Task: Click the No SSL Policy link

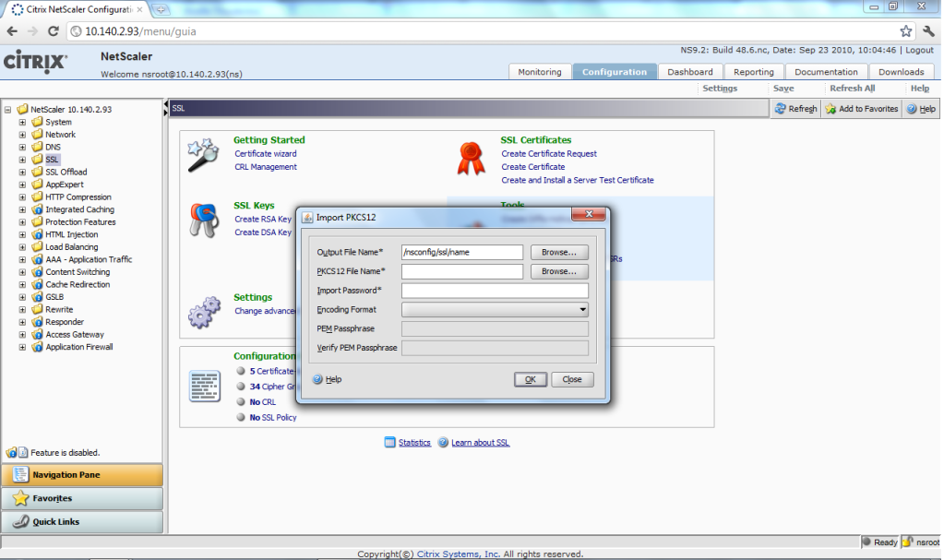Action: (273, 417)
